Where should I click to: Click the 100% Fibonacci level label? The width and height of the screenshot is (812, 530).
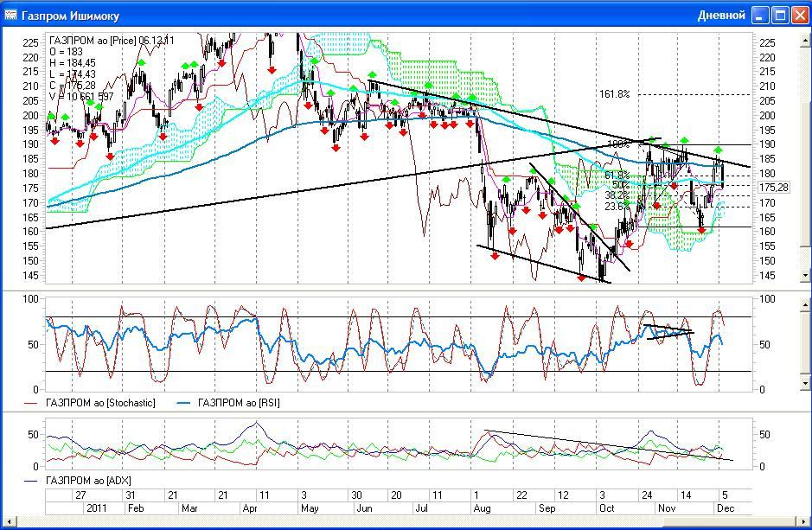point(618,144)
